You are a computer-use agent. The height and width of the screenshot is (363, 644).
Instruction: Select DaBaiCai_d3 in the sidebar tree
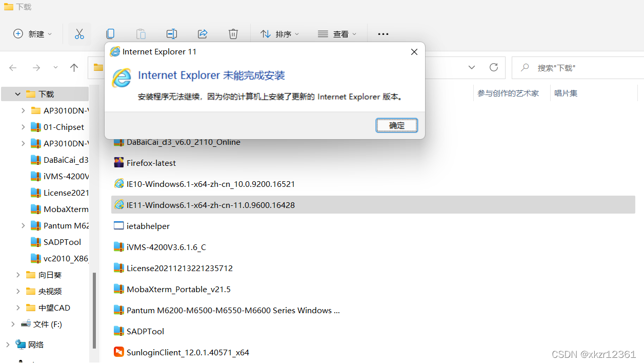point(66,160)
